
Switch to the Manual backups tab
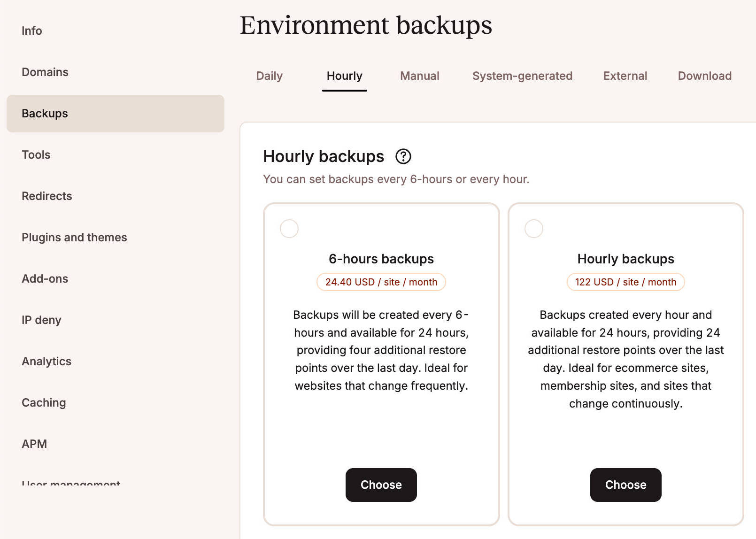coord(419,76)
